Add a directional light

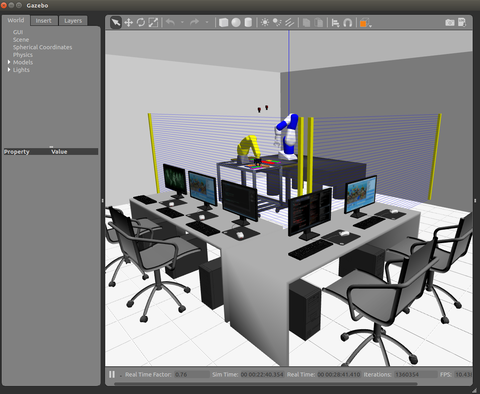(x=289, y=22)
